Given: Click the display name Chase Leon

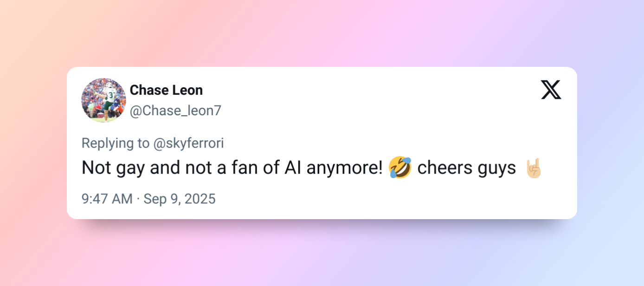Looking at the screenshot, I should tap(166, 90).
